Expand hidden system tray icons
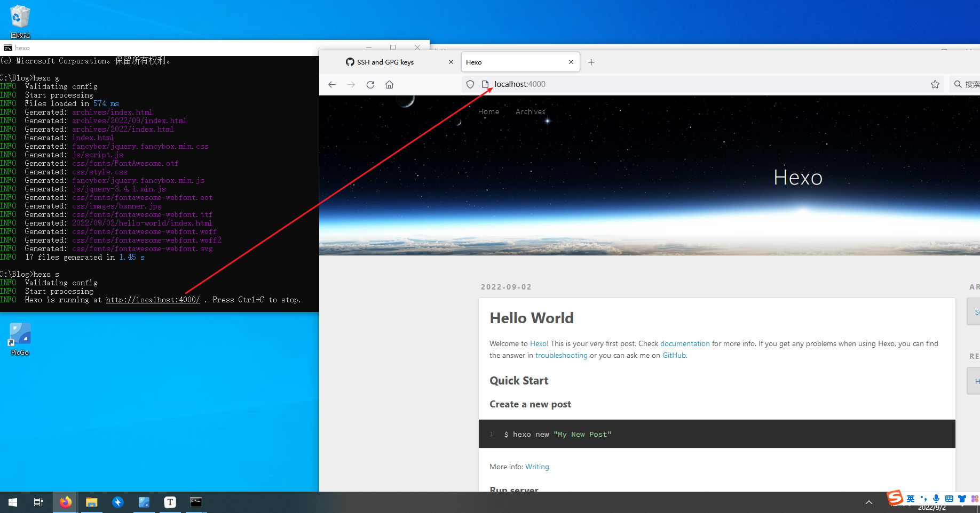 point(869,502)
